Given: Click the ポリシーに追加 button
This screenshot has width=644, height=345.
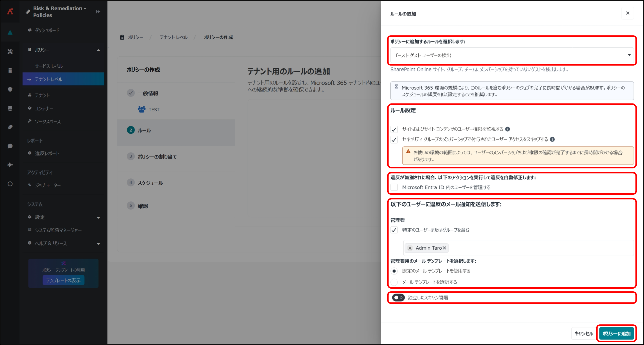Looking at the screenshot, I should 616,334.
